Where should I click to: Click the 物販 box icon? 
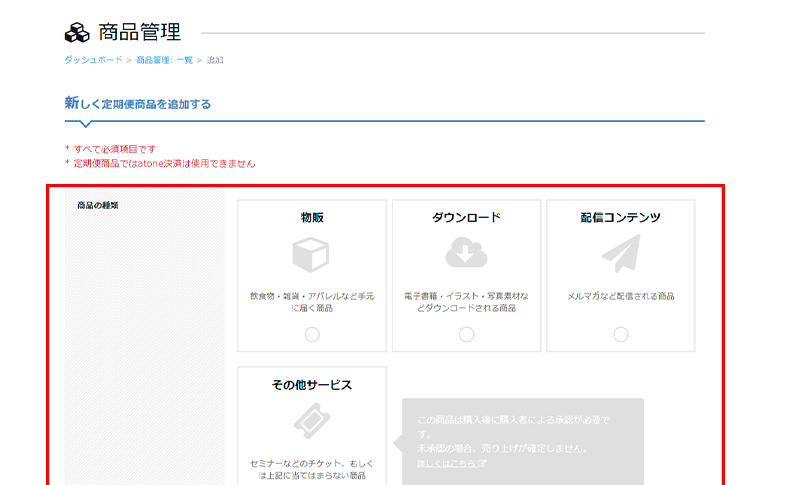(311, 255)
